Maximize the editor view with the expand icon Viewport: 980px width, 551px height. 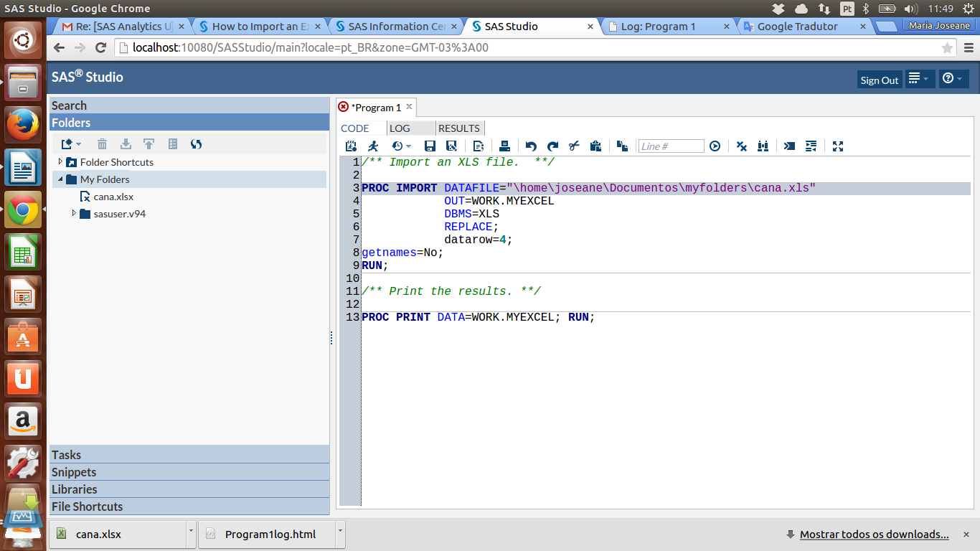837,146
